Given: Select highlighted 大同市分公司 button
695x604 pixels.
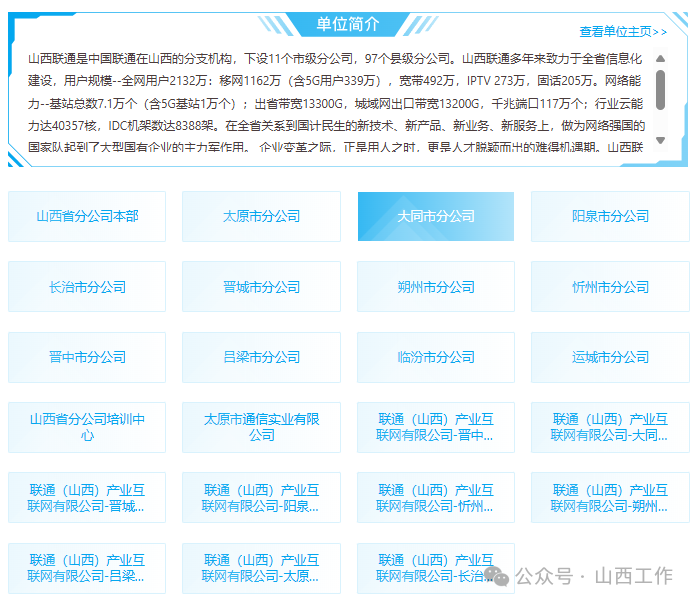Looking at the screenshot, I should 436,216.
